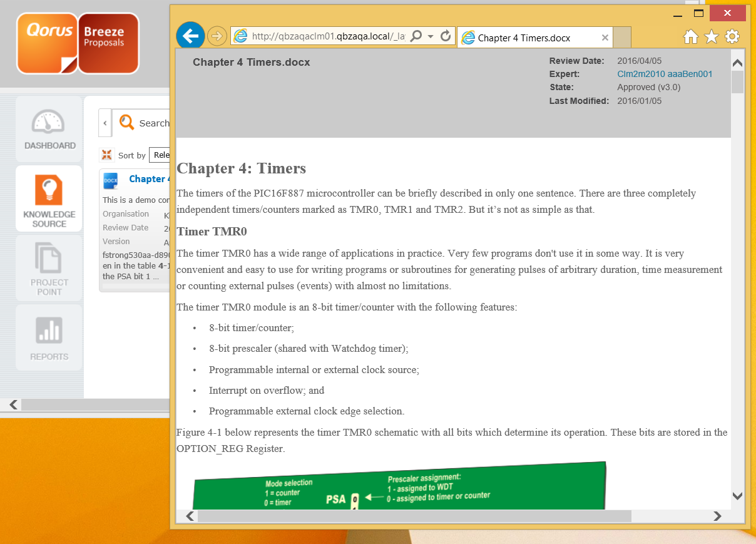Click the document vertical scrollbar down arrow
The image size is (756, 544).
(737, 496)
